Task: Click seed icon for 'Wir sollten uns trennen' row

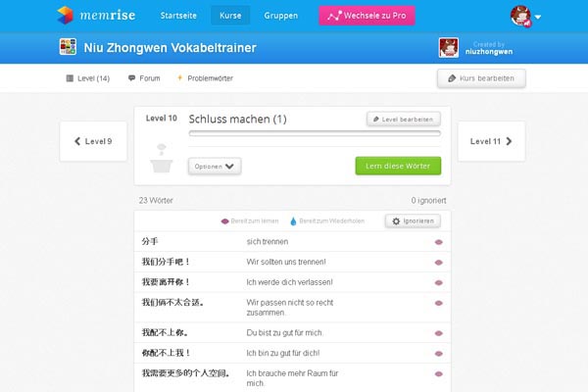Action: (438, 263)
